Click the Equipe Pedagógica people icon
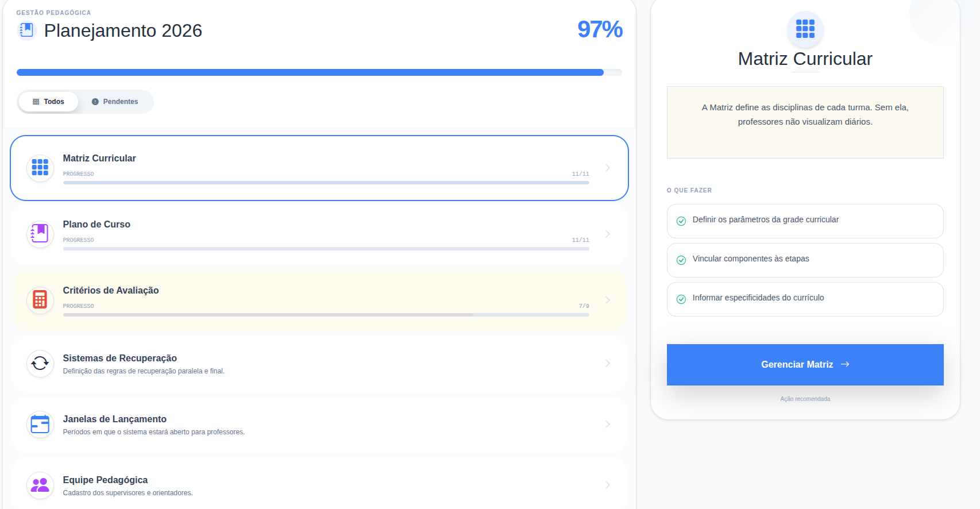The width and height of the screenshot is (980, 509). tap(40, 485)
